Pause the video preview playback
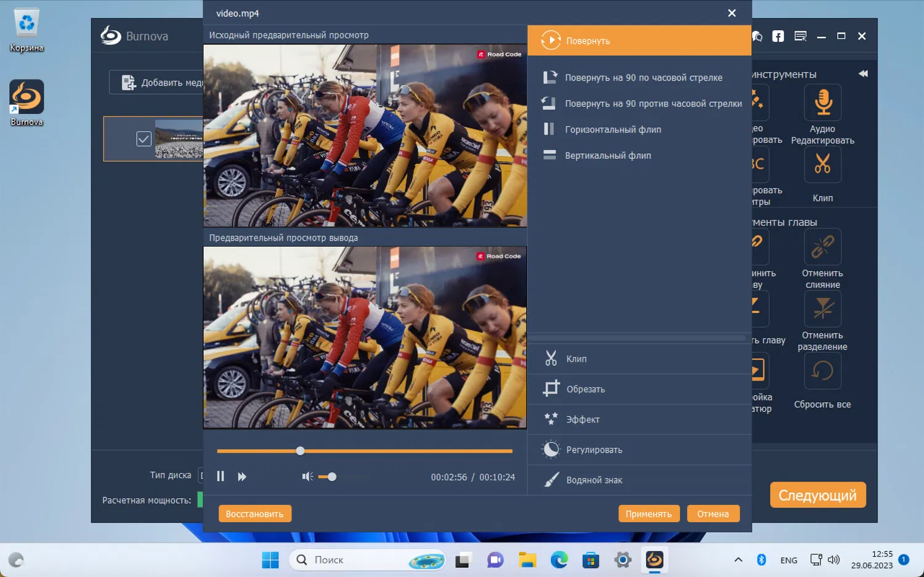Viewport: 924px width, 577px height. pyautogui.click(x=221, y=477)
